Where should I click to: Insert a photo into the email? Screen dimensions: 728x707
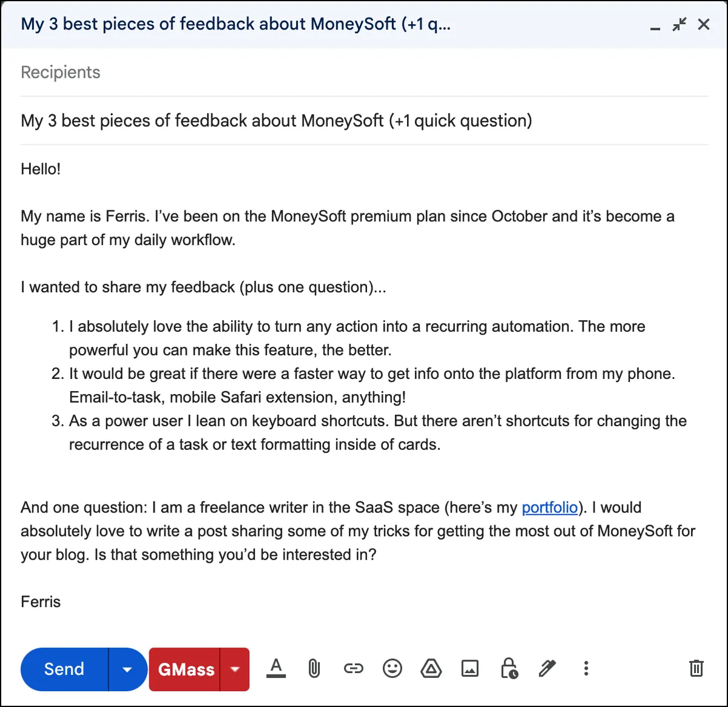470,669
